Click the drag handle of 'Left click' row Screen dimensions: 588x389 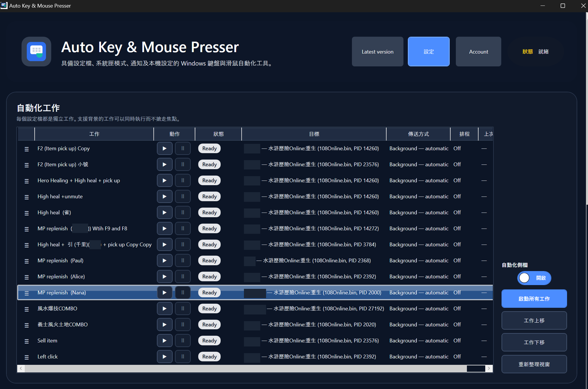26,357
